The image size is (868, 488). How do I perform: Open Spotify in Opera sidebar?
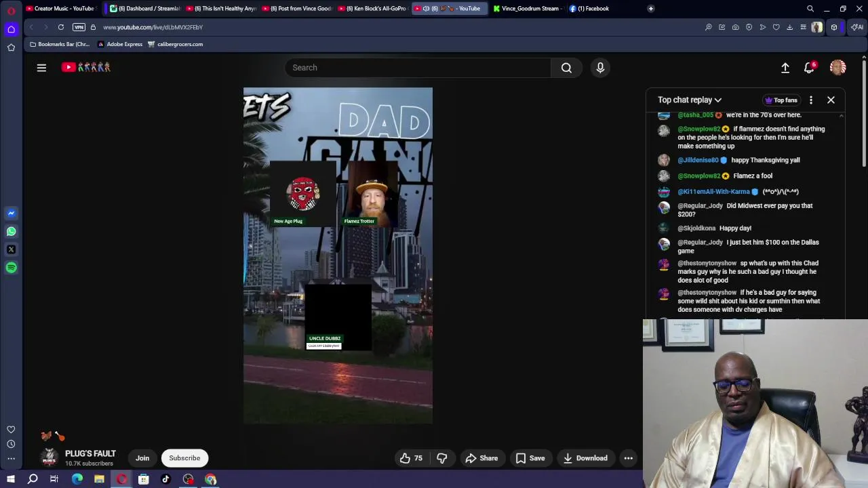tap(11, 268)
